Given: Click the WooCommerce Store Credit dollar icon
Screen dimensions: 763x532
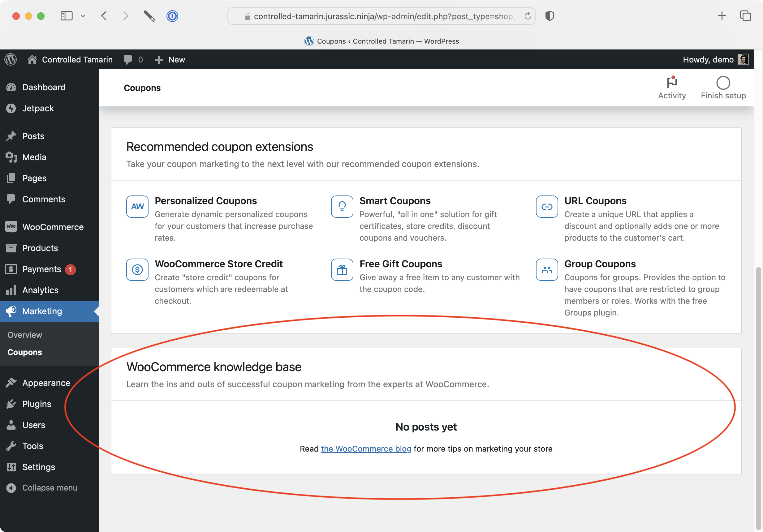Looking at the screenshot, I should pyautogui.click(x=137, y=269).
